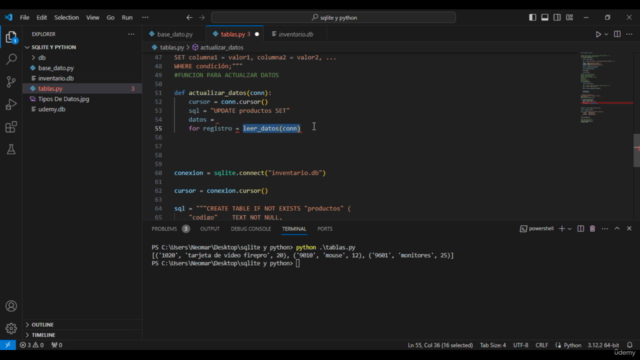Switch to the base_dato.py editor tab
Screen dimensions: 640x360
174,34
